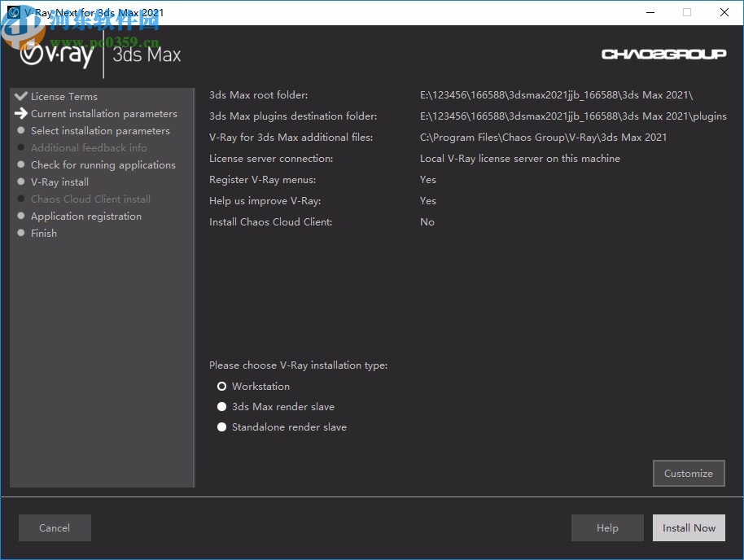Image resolution: width=744 pixels, height=560 pixels.
Task: Open the Check for running applications step
Action: [103, 164]
